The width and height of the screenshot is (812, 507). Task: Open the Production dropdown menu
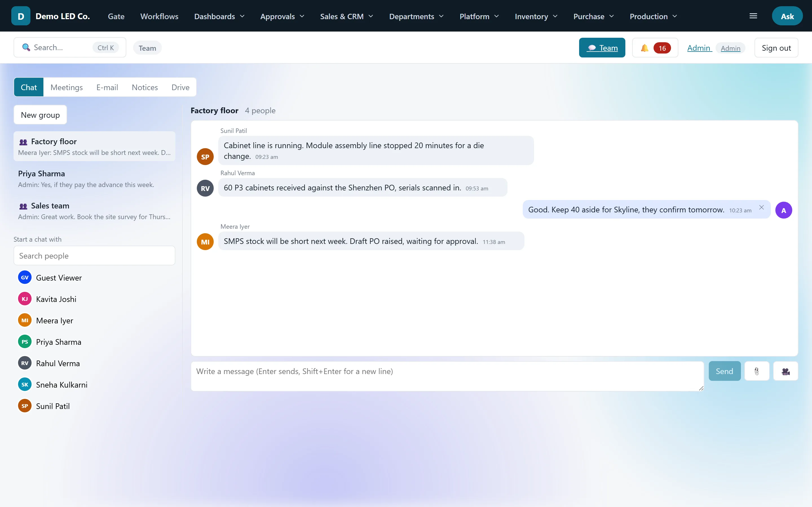pyautogui.click(x=653, y=16)
